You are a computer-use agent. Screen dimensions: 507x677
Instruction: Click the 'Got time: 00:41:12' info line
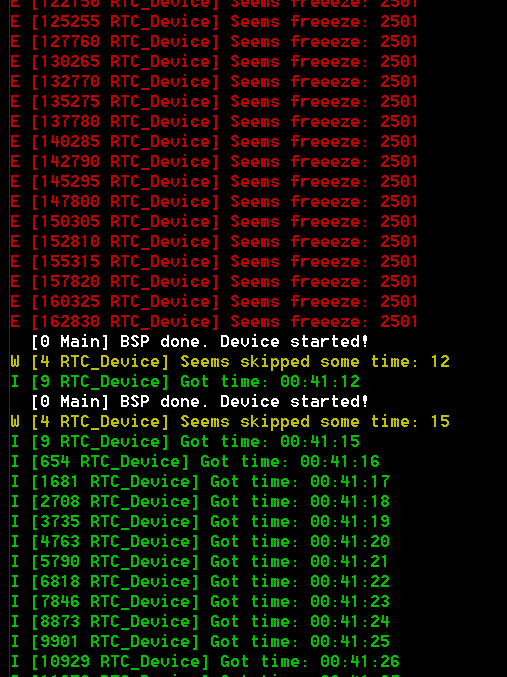coord(185,382)
